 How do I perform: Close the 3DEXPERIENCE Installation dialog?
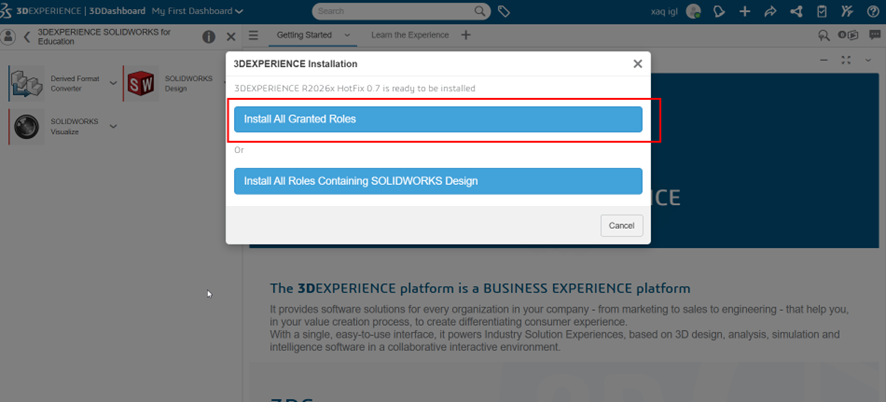tap(638, 64)
